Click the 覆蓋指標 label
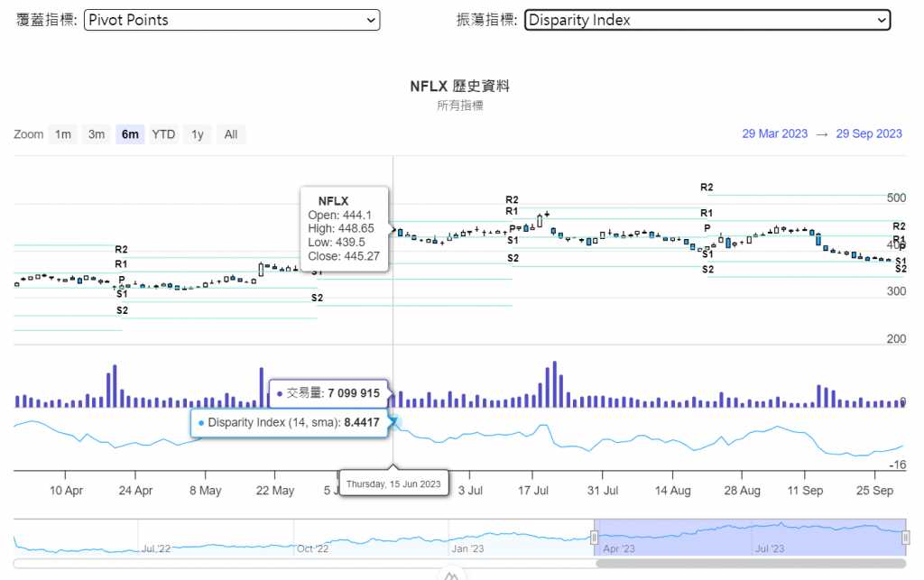The height and width of the screenshot is (580, 924). coord(46,20)
